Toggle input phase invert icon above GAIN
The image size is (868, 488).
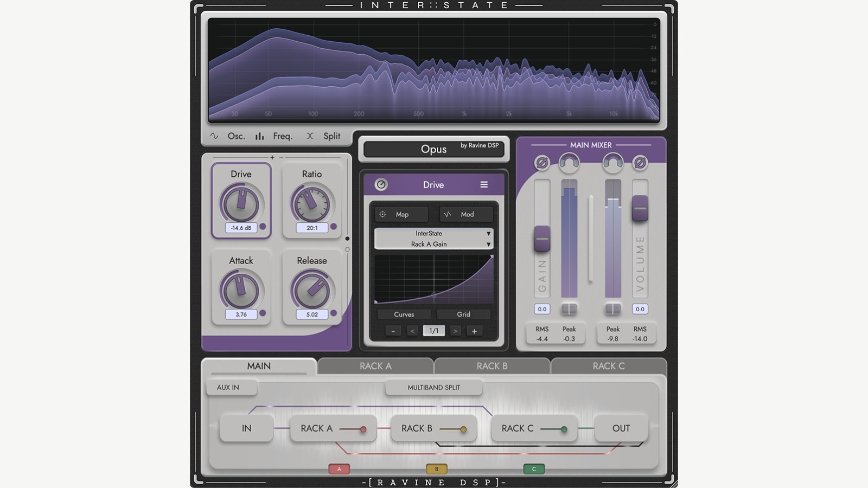click(x=542, y=162)
